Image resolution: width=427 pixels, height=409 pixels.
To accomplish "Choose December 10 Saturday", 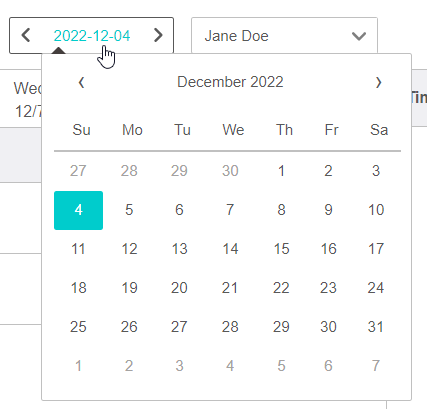I will point(376,210).
